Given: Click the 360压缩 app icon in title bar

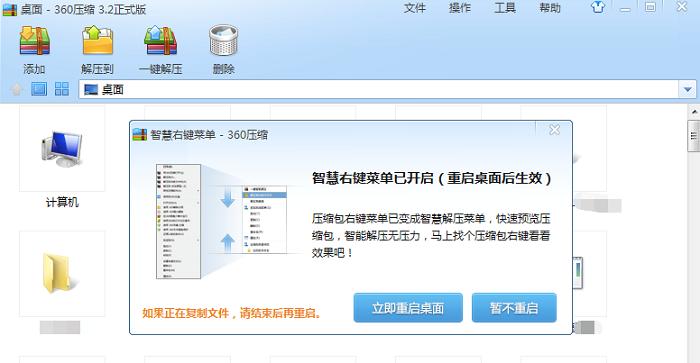Looking at the screenshot, I should (x=10, y=9).
